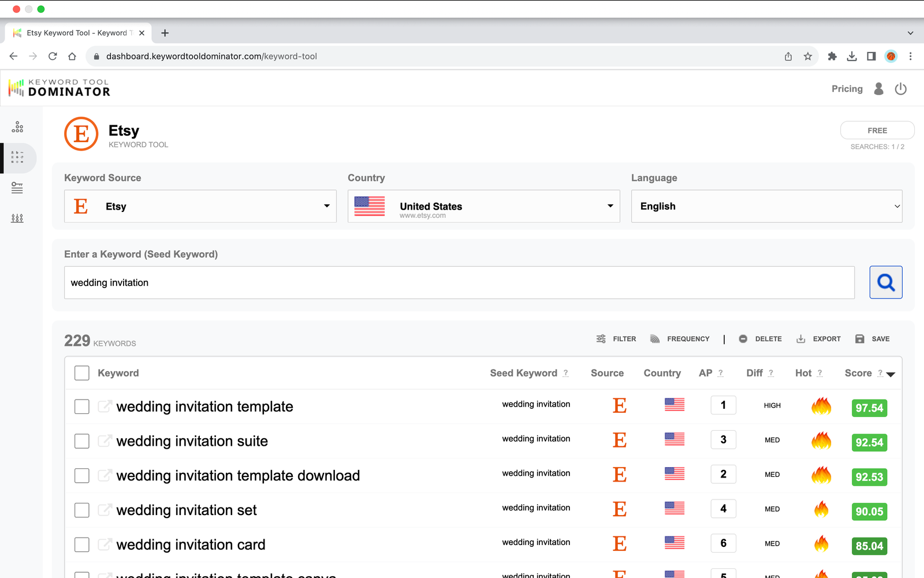Image resolution: width=924 pixels, height=578 pixels.
Task: Toggle the browser side panel icon
Action: (x=871, y=56)
